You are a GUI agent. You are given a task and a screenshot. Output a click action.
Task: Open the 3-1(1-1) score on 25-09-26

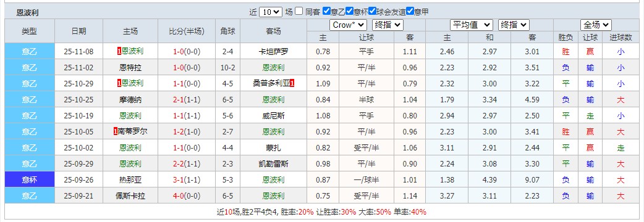(x=187, y=180)
